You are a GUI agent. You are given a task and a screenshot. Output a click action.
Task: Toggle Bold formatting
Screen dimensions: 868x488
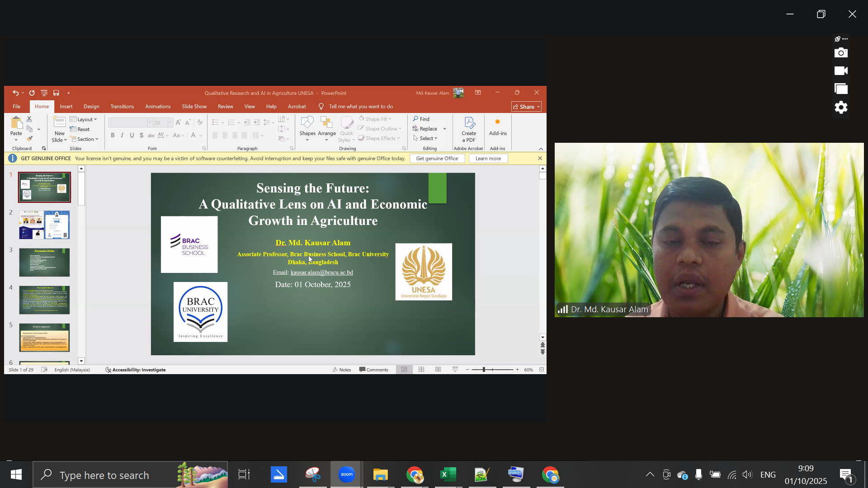point(112,135)
